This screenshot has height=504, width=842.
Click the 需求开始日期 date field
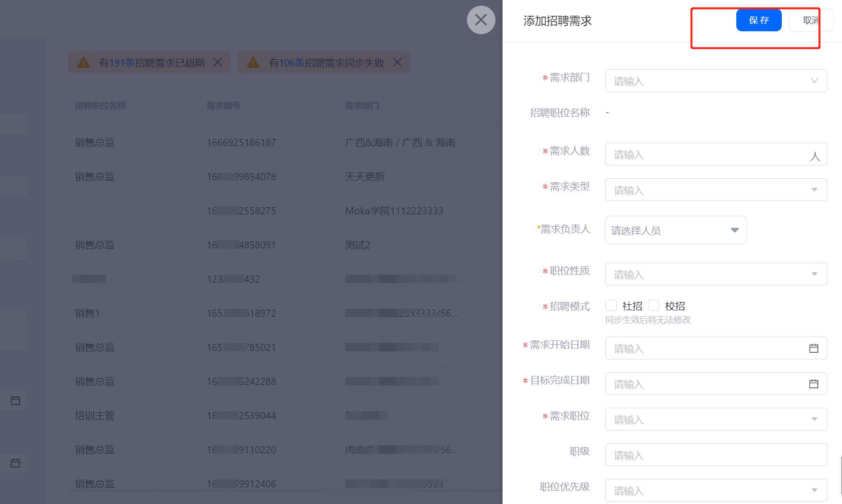(x=716, y=348)
